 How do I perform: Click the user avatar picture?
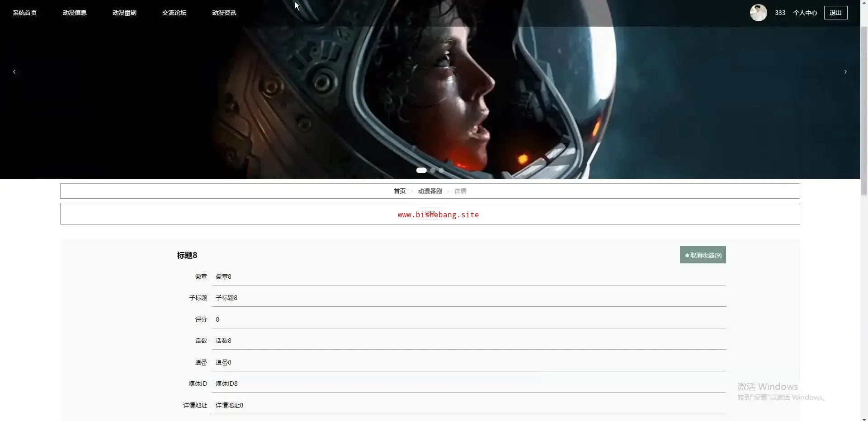tap(759, 13)
